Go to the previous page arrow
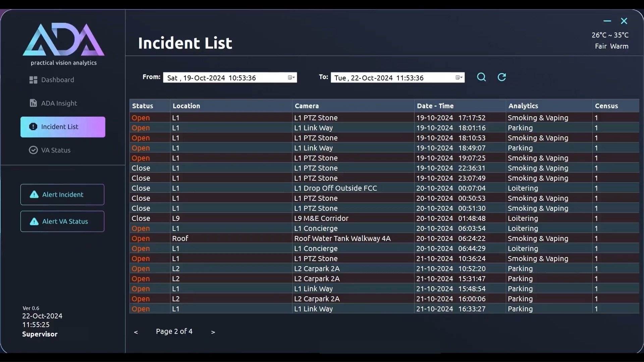Image resolution: width=644 pixels, height=362 pixels. coord(136,332)
